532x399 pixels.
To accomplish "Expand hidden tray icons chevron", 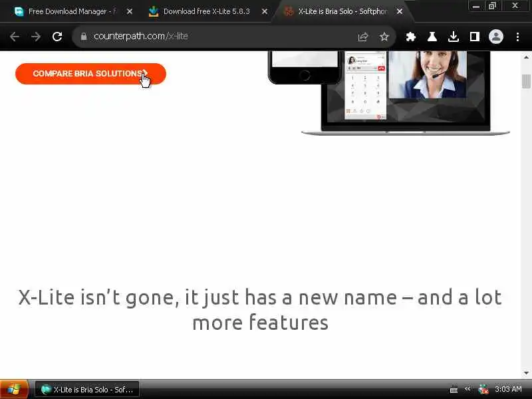I will pos(467,389).
